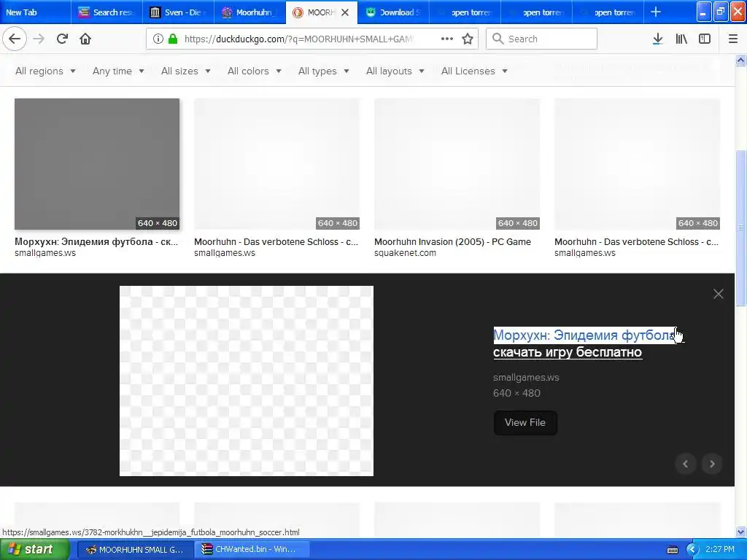Click the forward navigation arrow
Image resolution: width=747 pixels, height=560 pixels.
(39, 39)
